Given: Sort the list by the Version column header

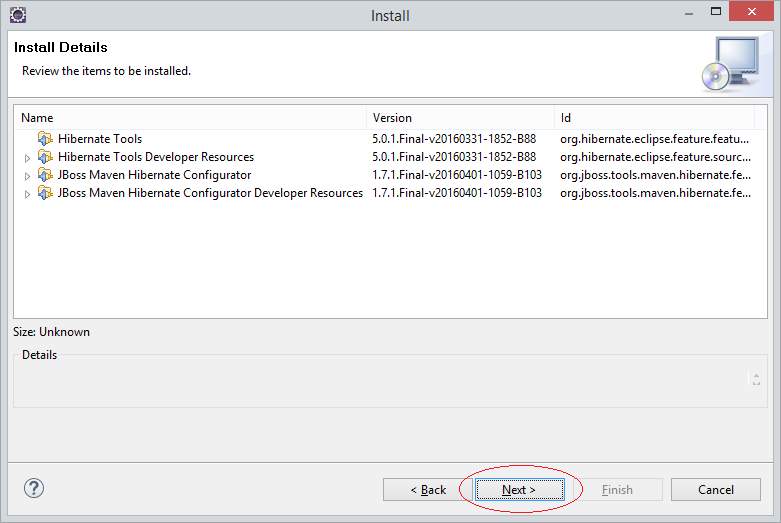Looking at the screenshot, I should tap(460, 118).
